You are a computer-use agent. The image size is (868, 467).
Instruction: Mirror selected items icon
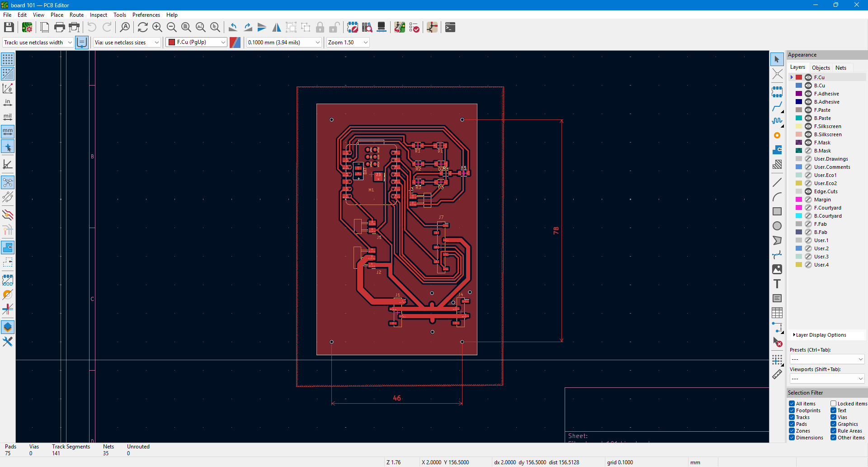[x=276, y=28]
